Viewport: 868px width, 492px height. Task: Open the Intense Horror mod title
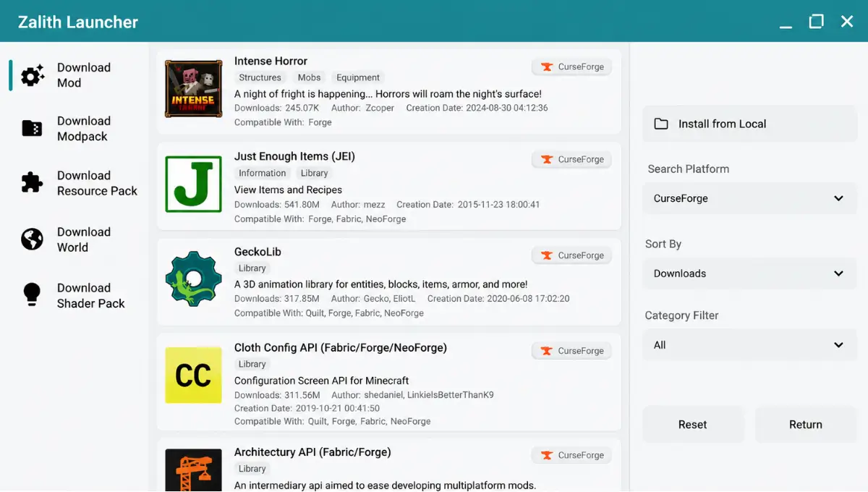pyautogui.click(x=271, y=61)
